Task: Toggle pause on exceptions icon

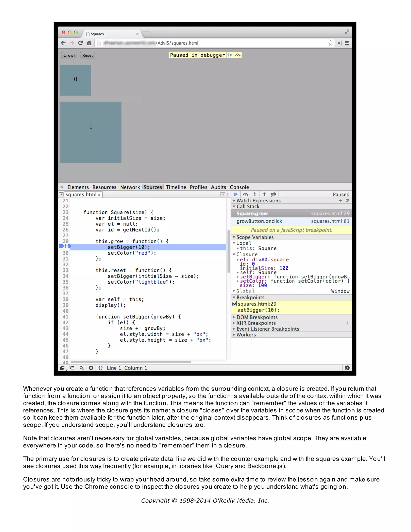Action: (x=91, y=368)
